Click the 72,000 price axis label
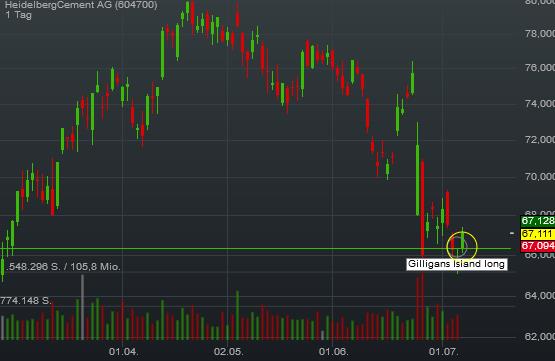 click(x=539, y=140)
